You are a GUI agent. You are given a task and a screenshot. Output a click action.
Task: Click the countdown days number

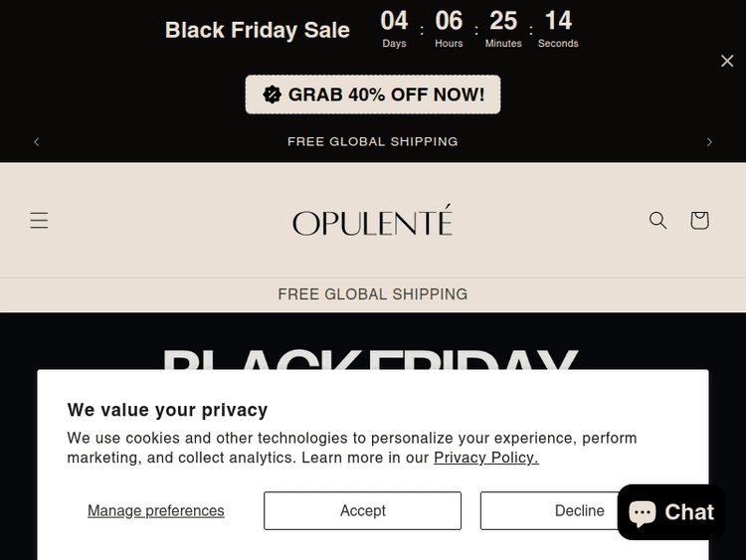[x=394, y=21]
